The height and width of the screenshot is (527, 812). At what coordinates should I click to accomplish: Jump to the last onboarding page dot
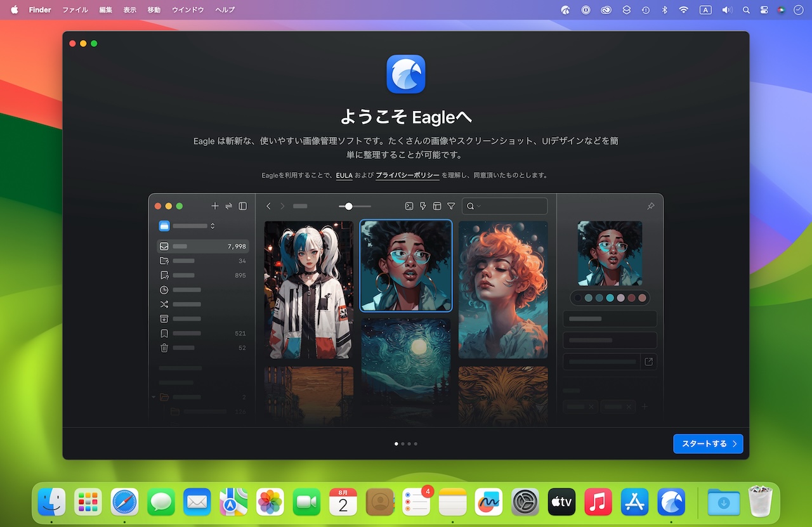click(416, 444)
